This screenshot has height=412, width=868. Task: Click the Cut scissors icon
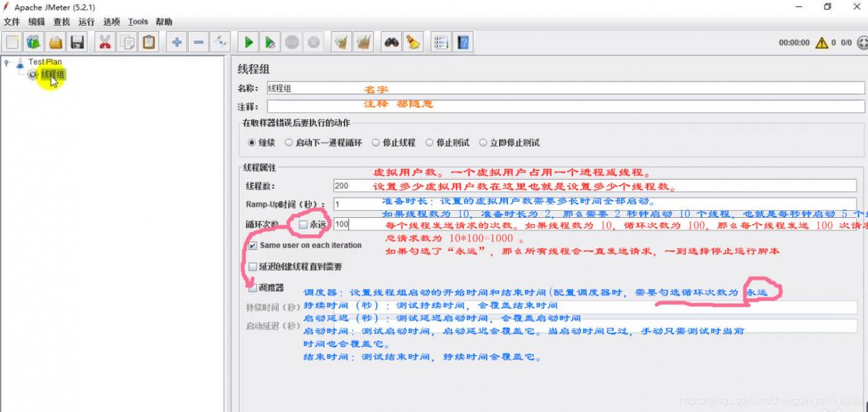tap(105, 42)
